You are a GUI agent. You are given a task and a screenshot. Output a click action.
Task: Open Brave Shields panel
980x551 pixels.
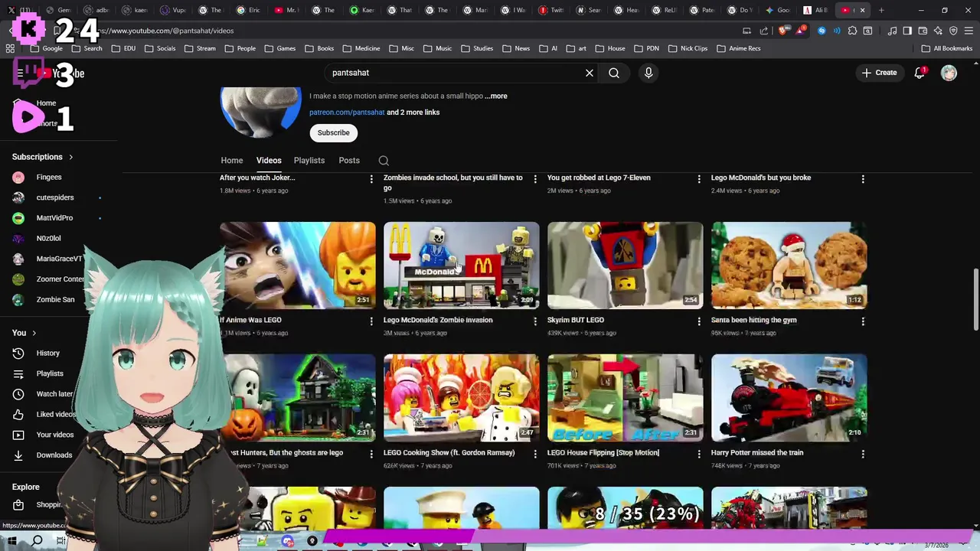click(782, 31)
